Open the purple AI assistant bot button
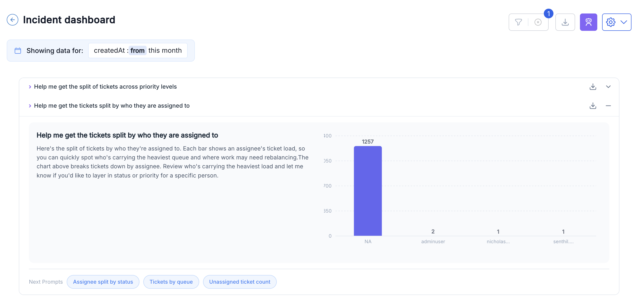This screenshot has height=301, width=644. point(588,22)
